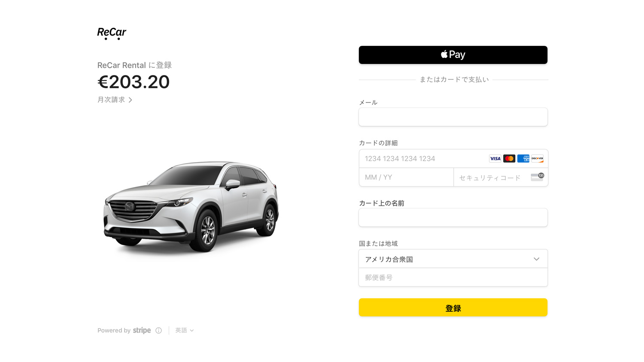The height and width of the screenshot is (362, 644).
Task: Click the Mastercard icon
Action: point(509,159)
